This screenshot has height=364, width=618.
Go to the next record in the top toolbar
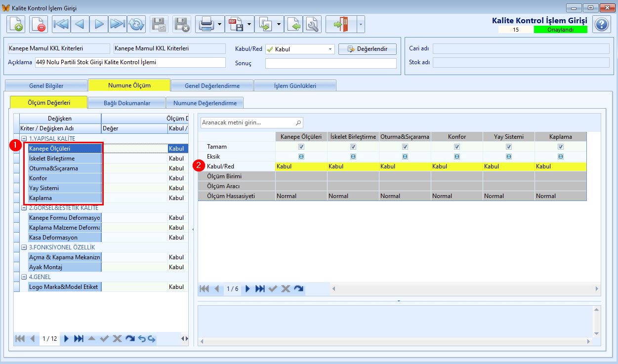point(99,24)
